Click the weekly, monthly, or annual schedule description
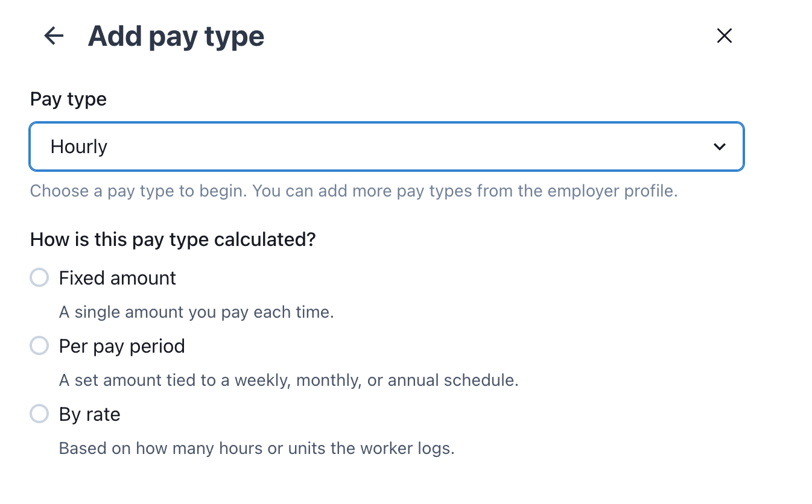Viewport: 812px width, 504px height. (x=288, y=380)
